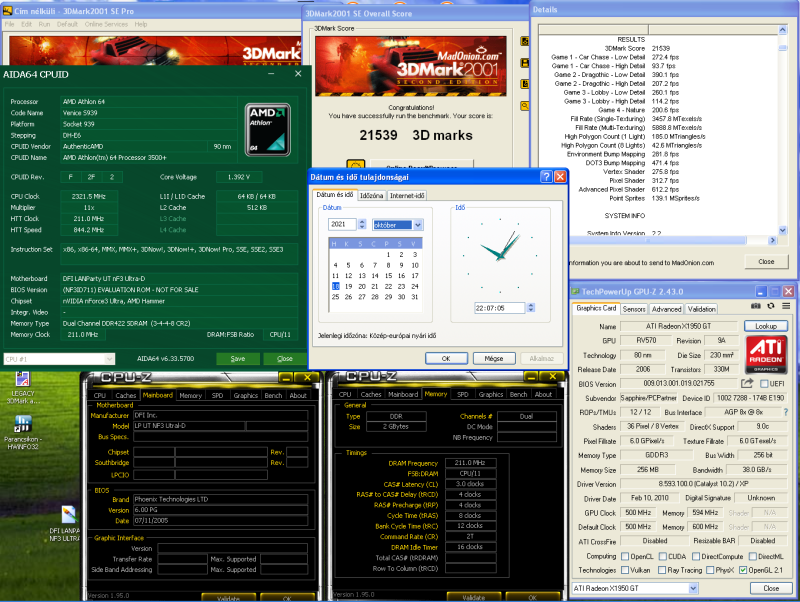Open the Validation tab in GPU-Z
Image resolution: width=800 pixels, height=602 pixels.
[x=702, y=309]
